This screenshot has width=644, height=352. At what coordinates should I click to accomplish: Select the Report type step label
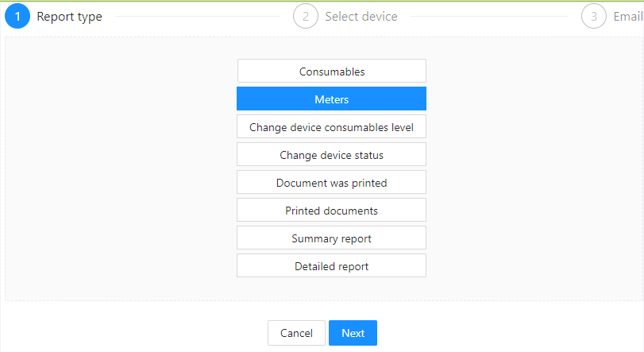(69, 17)
